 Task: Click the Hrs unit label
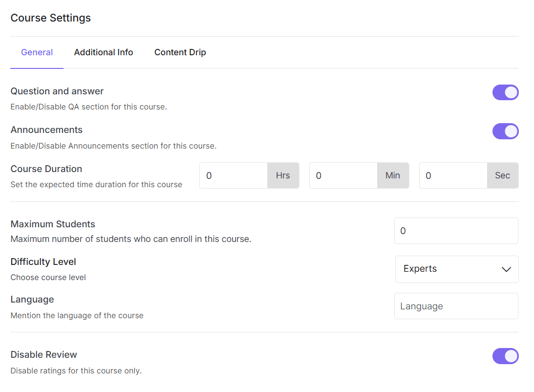[x=283, y=175]
